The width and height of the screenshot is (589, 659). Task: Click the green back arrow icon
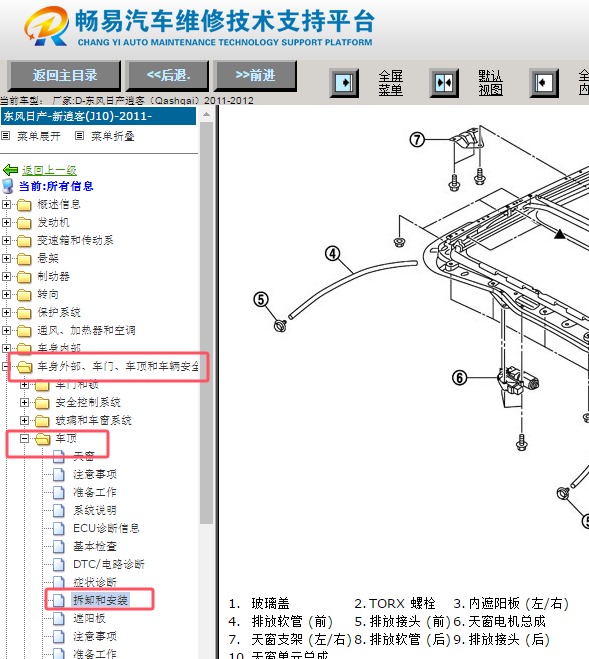click(x=10, y=170)
